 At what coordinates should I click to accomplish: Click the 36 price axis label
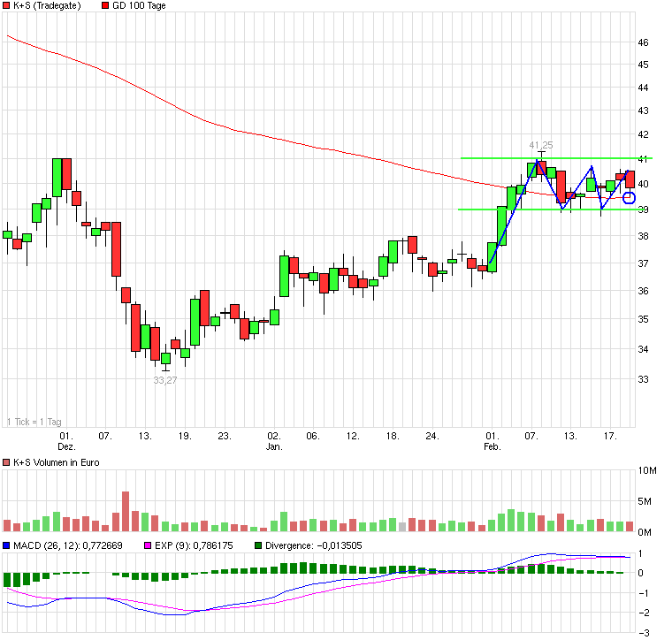(x=644, y=291)
